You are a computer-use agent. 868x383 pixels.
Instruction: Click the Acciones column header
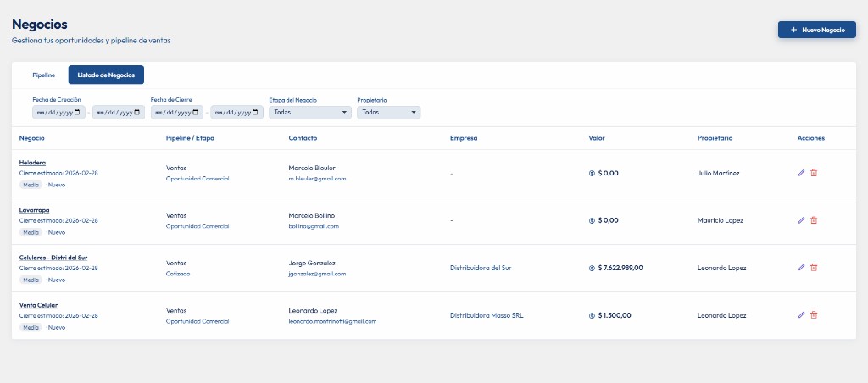click(811, 138)
